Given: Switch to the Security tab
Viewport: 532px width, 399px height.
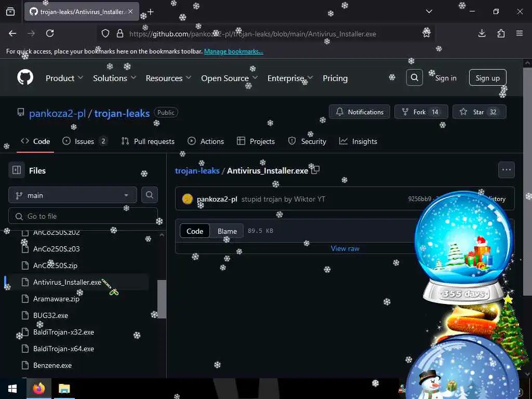Looking at the screenshot, I should 307,141.
